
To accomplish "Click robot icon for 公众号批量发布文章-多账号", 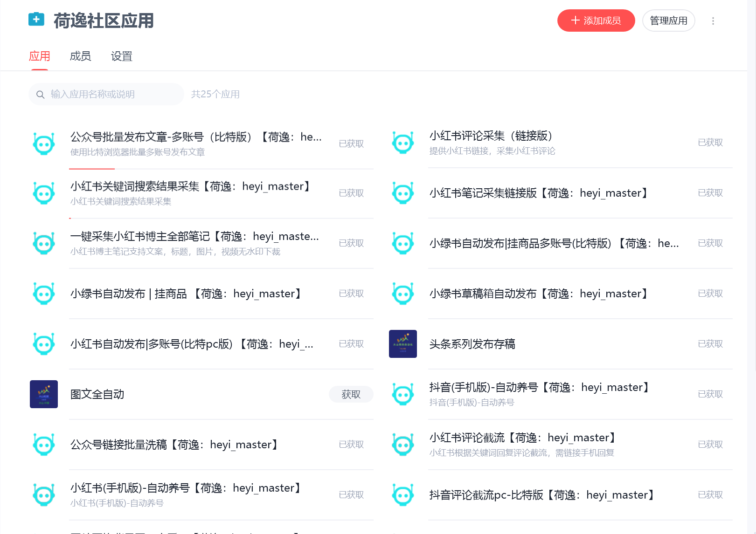I will tap(44, 144).
